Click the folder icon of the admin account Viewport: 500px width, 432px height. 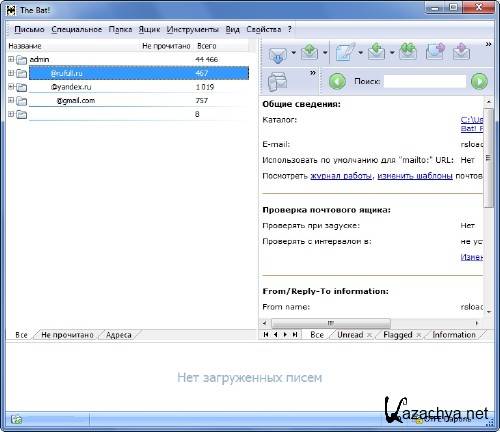22,60
